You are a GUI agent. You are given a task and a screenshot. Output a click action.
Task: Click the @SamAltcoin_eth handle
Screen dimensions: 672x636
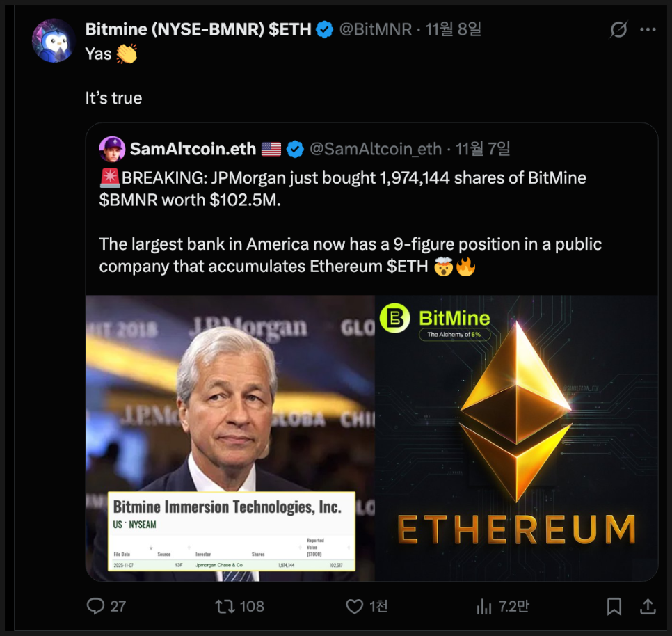375,149
